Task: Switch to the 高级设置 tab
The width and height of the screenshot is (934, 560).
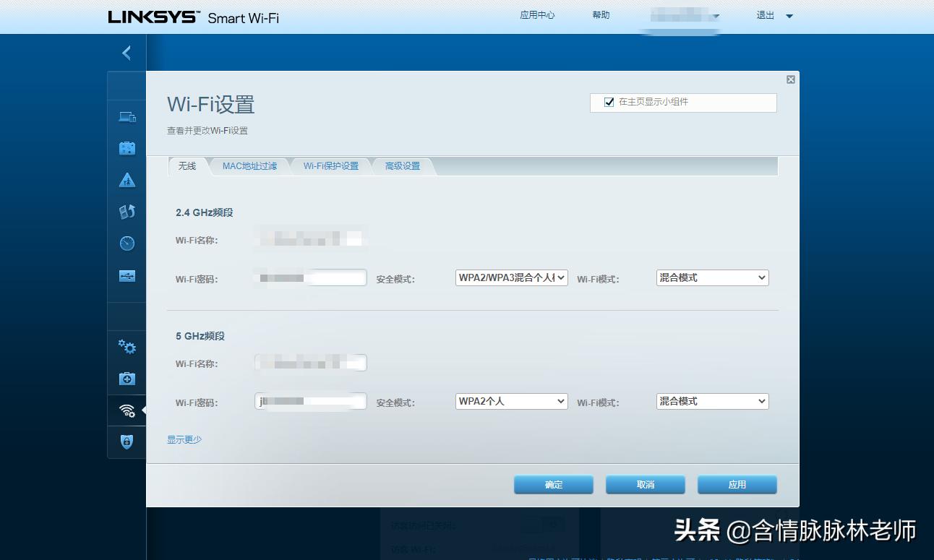Action: (402, 165)
